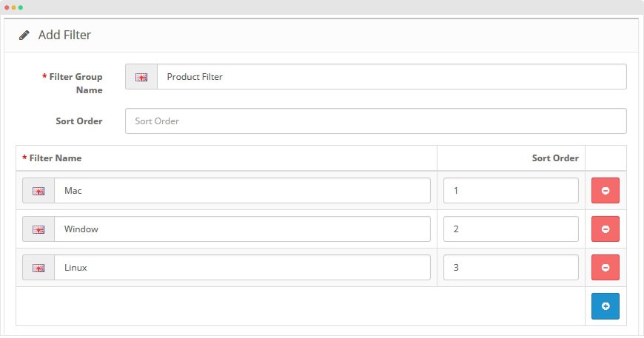Click the green window maximize dot
This screenshot has height=338, width=644.
(21, 7)
